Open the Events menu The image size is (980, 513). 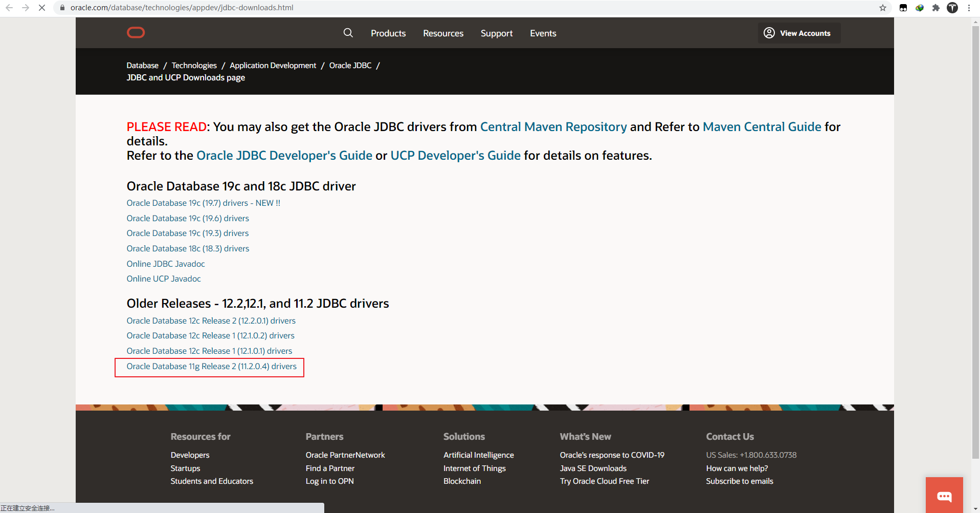tap(543, 33)
